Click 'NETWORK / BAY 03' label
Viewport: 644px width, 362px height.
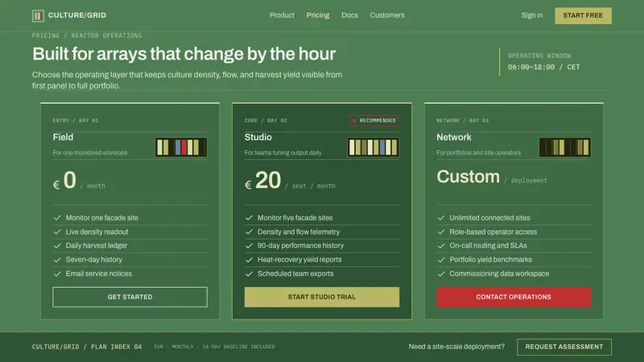click(462, 121)
